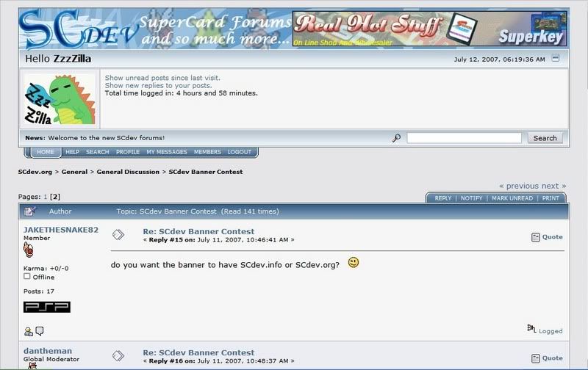588x370 pixels.
Task: Click the News: Welcome to new SCdev forums text
Action: pyautogui.click(x=95, y=138)
